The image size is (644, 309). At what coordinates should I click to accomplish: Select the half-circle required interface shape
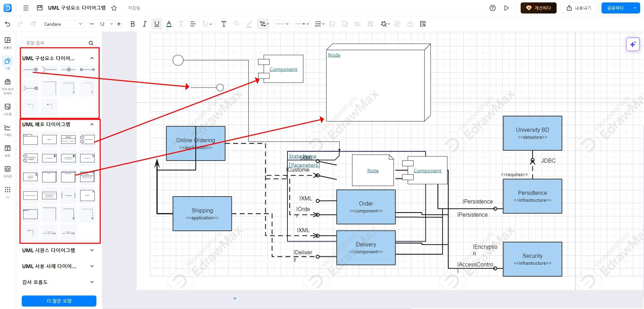click(49, 70)
